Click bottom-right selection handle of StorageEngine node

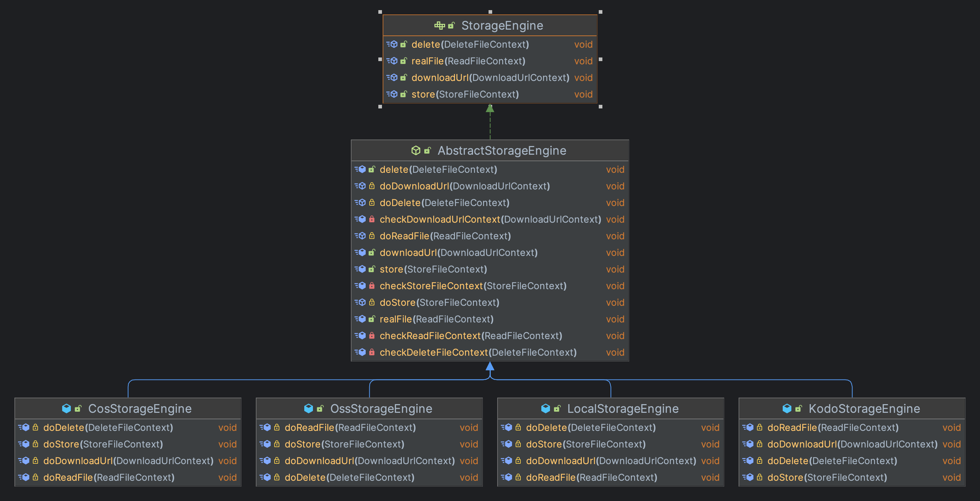(x=600, y=107)
